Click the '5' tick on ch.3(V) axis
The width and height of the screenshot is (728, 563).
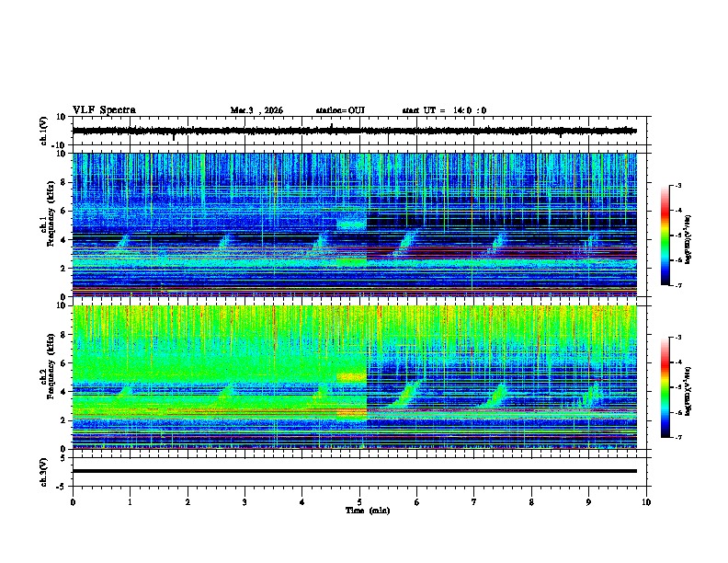(63, 457)
